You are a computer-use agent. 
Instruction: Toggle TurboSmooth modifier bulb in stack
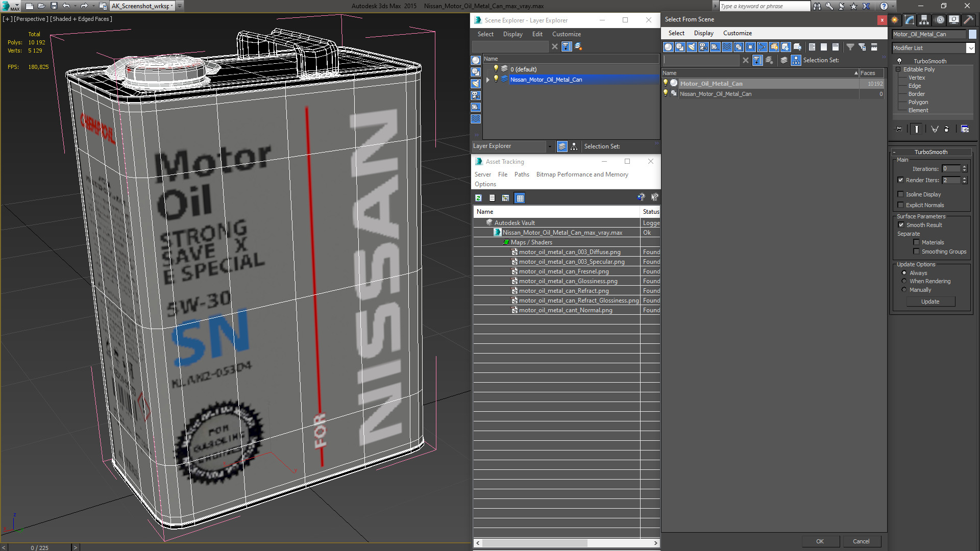[899, 61]
